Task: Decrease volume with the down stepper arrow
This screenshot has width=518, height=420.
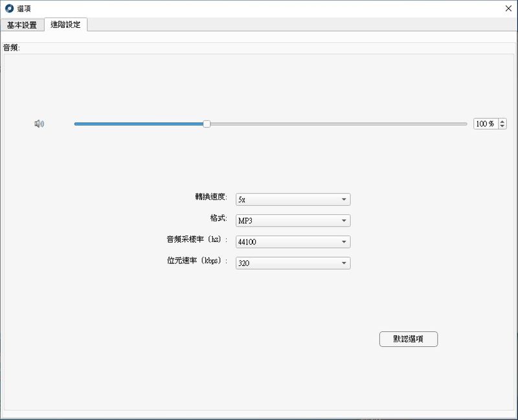Action: [x=502, y=126]
